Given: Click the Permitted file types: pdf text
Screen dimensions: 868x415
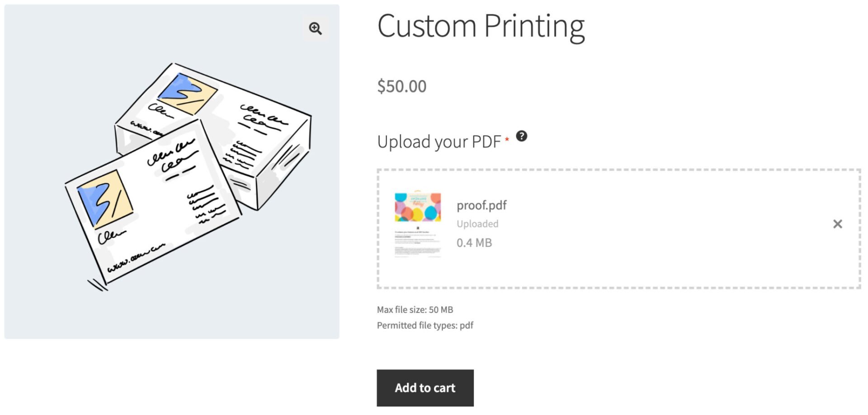Looking at the screenshot, I should click(x=425, y=325).
